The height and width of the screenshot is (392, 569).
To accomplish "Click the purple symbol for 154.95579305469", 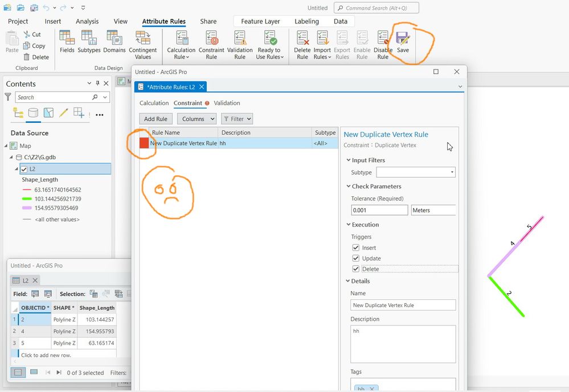I will click(27, 208).
